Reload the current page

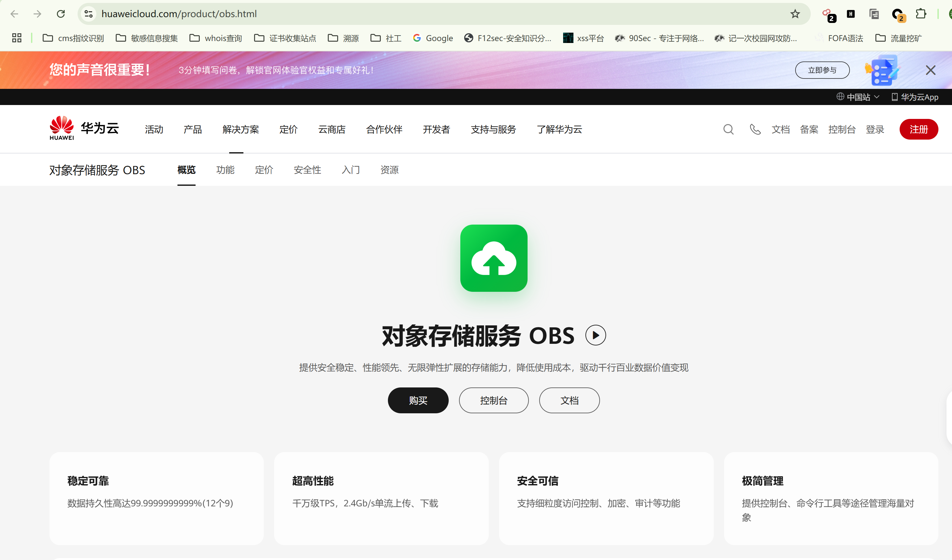[x=60, y=14]
